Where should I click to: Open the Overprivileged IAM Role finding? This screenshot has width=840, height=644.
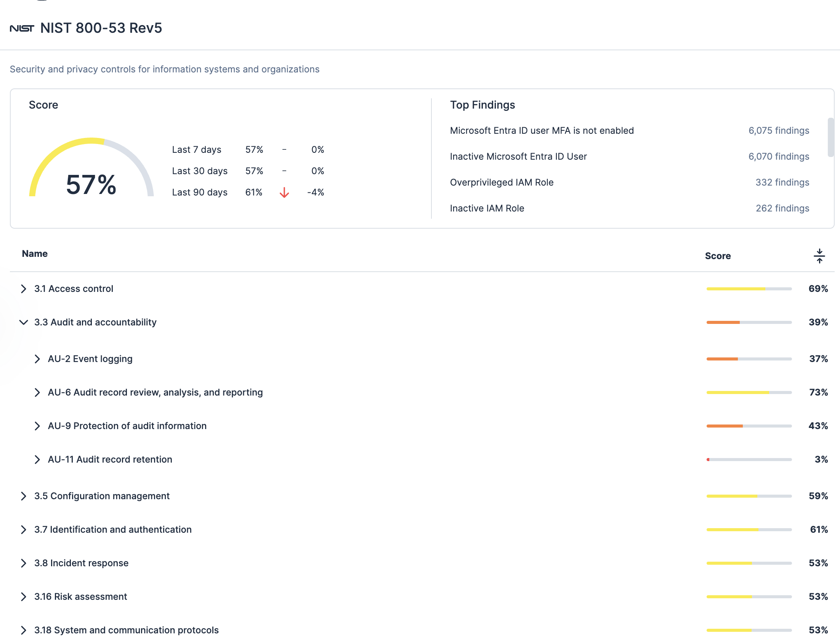502,183
